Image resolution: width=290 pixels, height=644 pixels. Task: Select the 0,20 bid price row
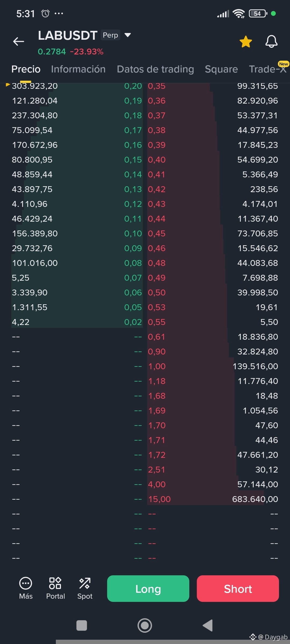[x=77, y=86]
